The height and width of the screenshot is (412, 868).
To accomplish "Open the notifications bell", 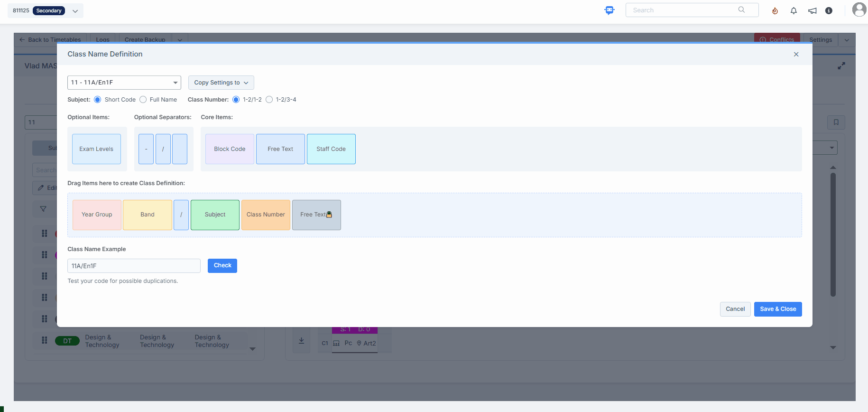I will click(x=794, y=10).
